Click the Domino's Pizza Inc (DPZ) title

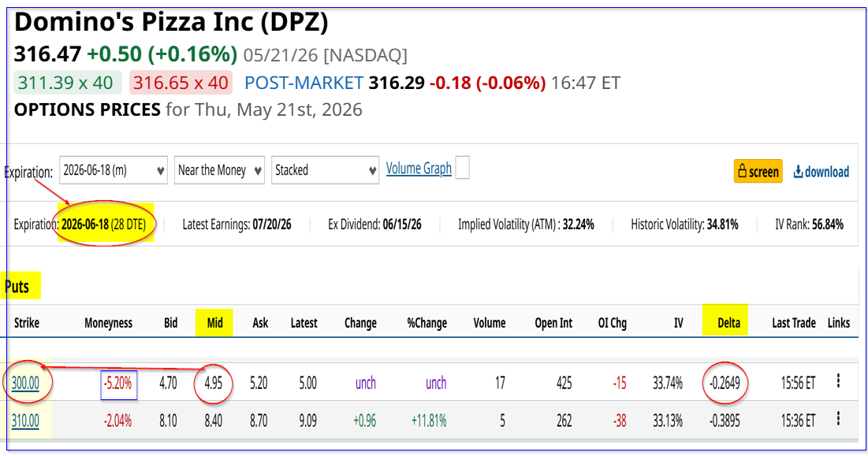(x=171, y=23)
